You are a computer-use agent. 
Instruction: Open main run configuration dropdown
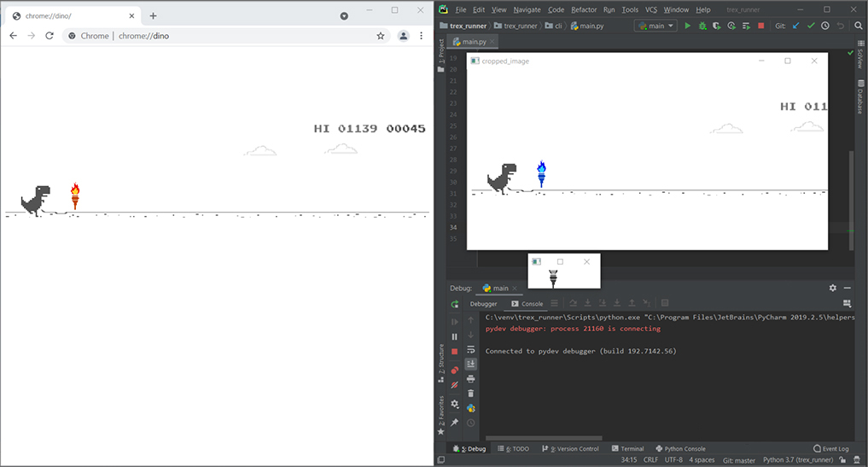click(656, 26)
